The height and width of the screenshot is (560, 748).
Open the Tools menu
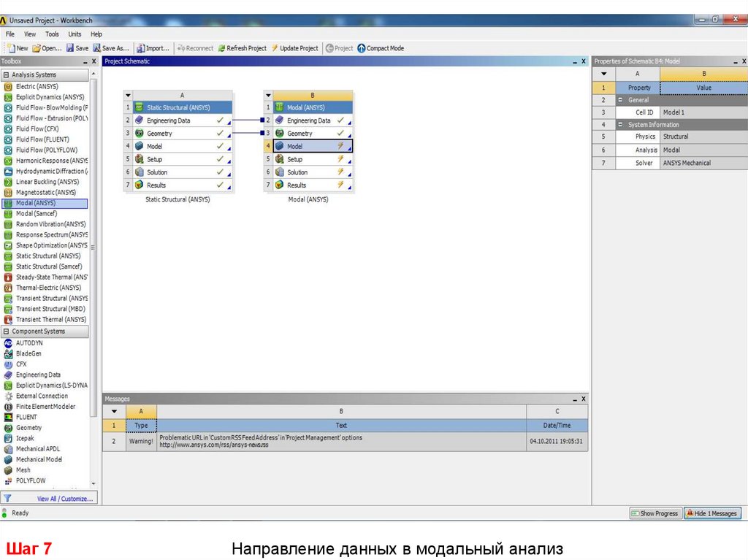pyautogui.click(x=52, y=34)
